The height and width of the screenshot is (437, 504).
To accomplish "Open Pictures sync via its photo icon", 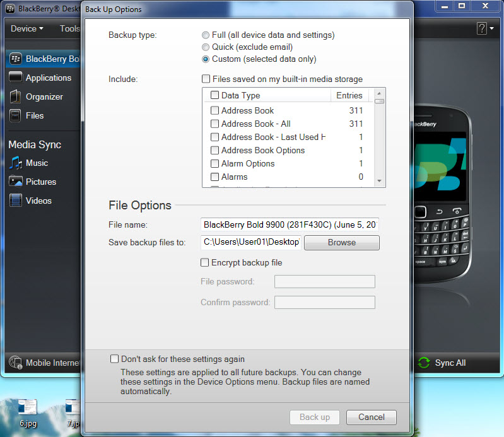I will click(x=15, y=181).
